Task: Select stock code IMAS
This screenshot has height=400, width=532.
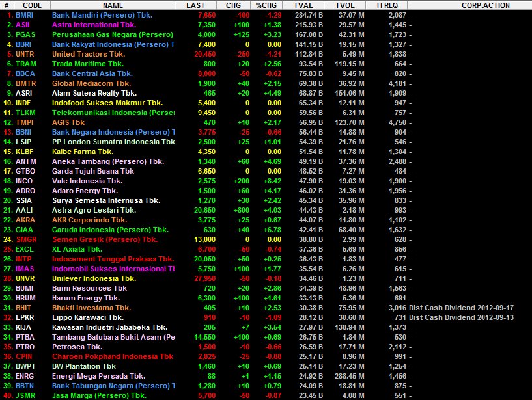Action: click(x=25, y=269)
